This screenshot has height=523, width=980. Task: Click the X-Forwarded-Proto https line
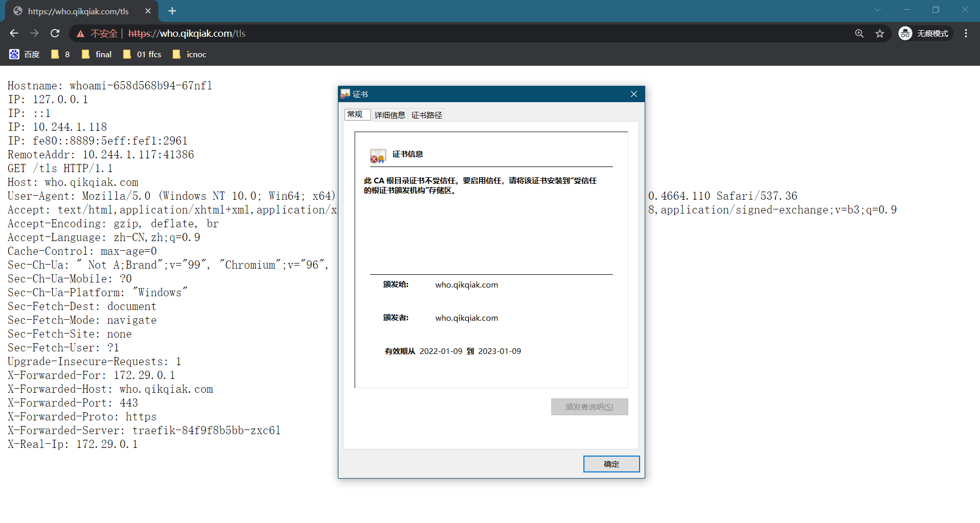coord(82,416)
